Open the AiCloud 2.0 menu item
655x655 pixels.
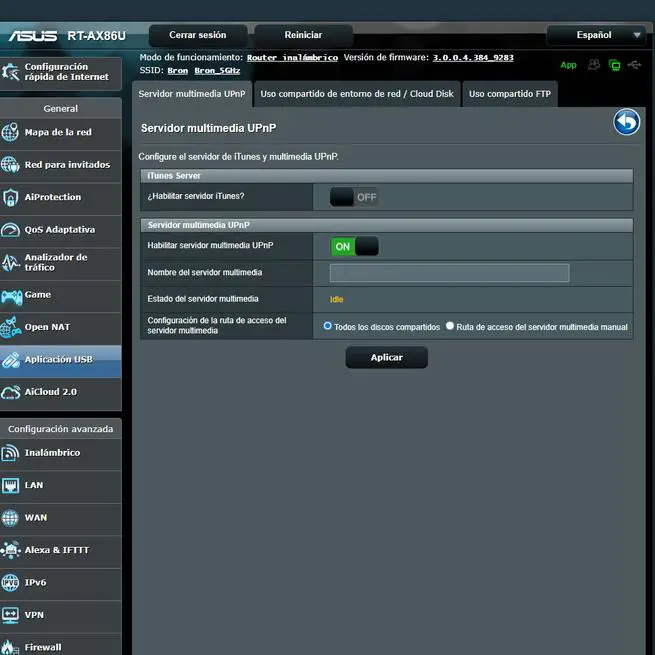[x=61, y=392]
